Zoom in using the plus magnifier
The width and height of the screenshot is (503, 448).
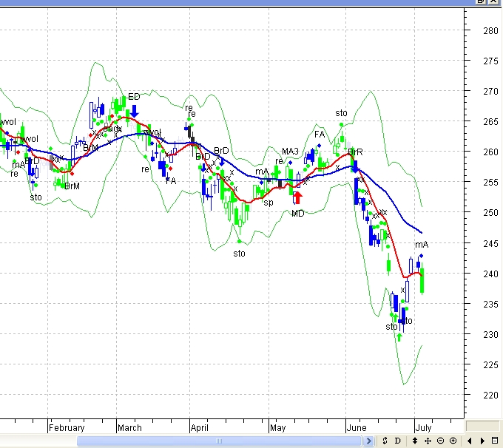coord(453,441)
